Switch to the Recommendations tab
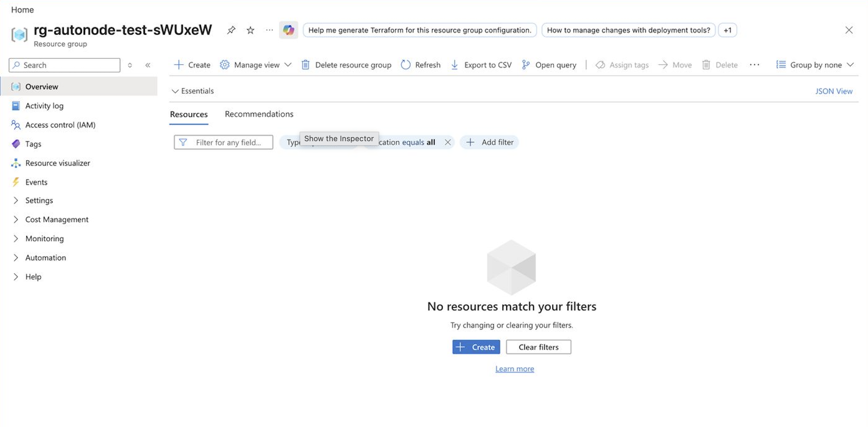868x427 pixels. 259,114
